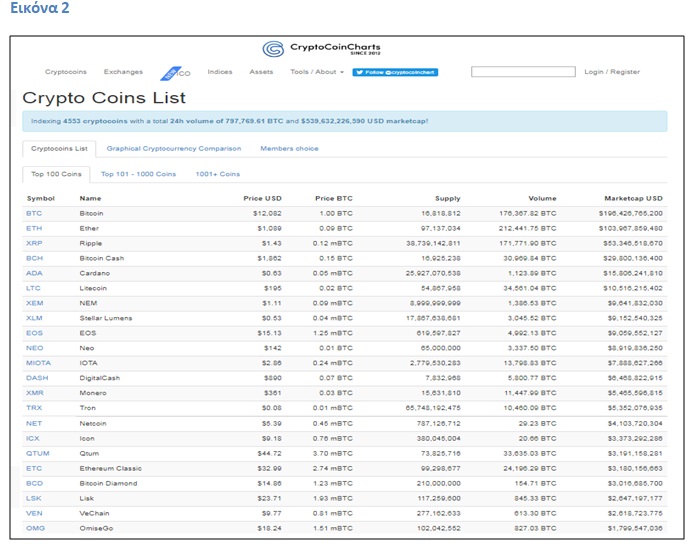Image resolution: width=690 pixels, height=557 pixels.
Task: Open the MIOTA symbol link
Action: tap(38, 363)
